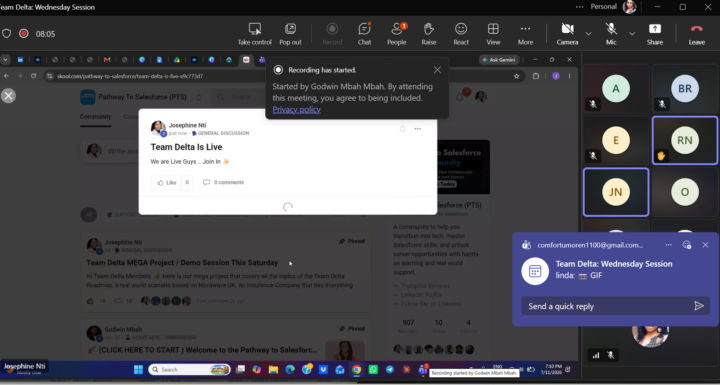Click Send a quick reply field
720x385 pixels.
tap(615, 306)
